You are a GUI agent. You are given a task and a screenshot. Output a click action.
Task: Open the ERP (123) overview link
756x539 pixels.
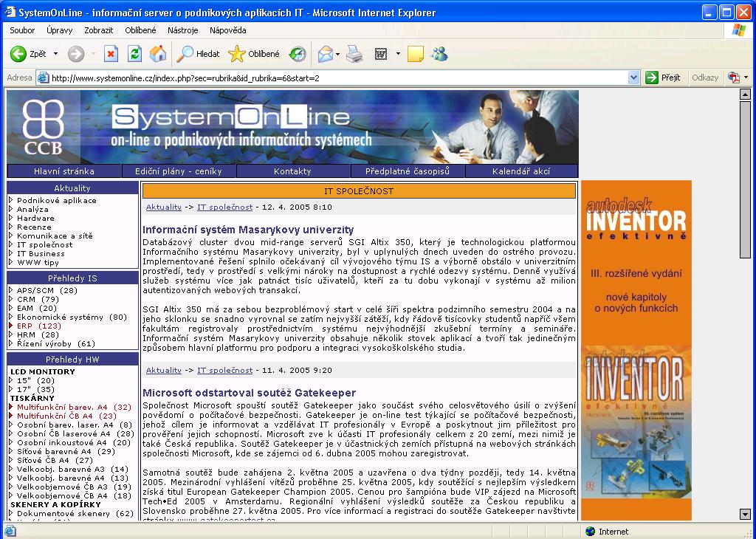tap(39, 326)
